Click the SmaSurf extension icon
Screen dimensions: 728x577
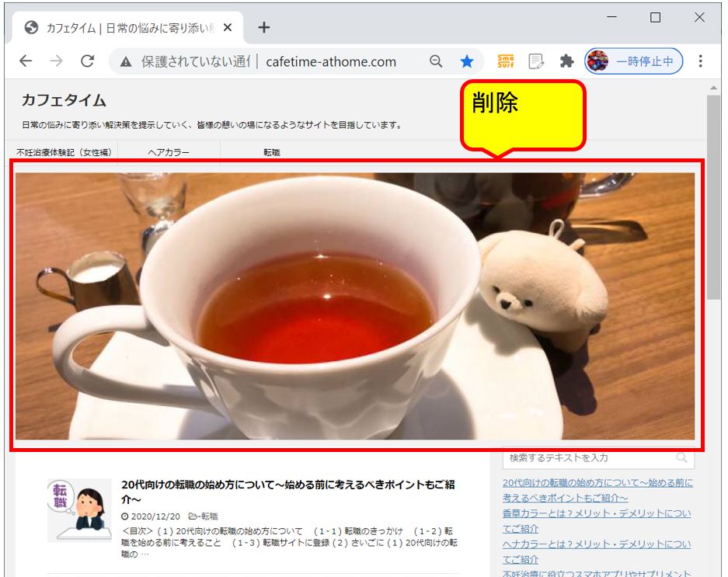[505, 61]
